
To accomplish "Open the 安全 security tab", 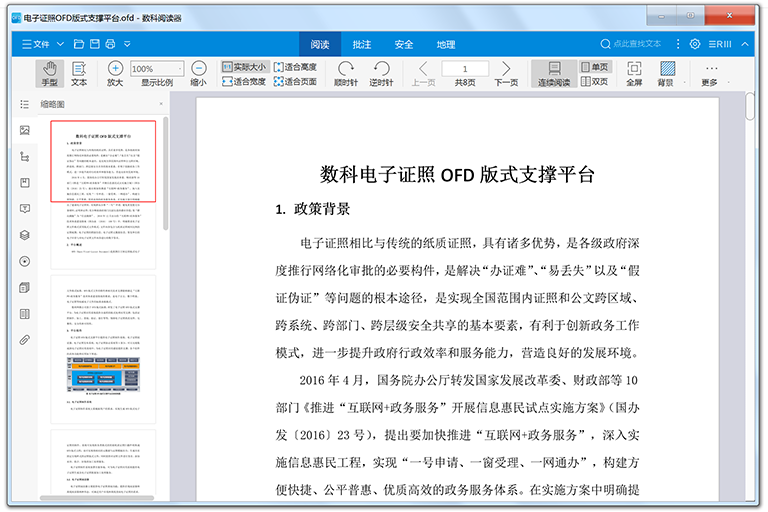I will [404, 44].
